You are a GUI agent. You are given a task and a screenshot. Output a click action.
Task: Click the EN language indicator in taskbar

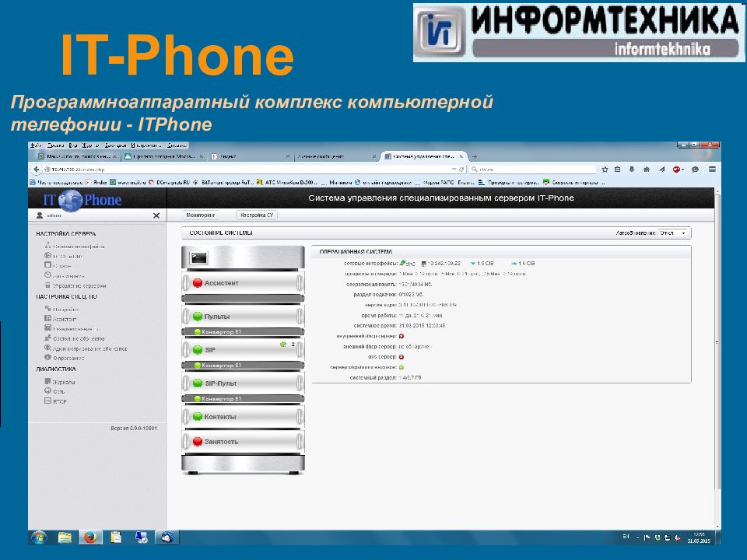pyautogui.click(x=626, y=537)
